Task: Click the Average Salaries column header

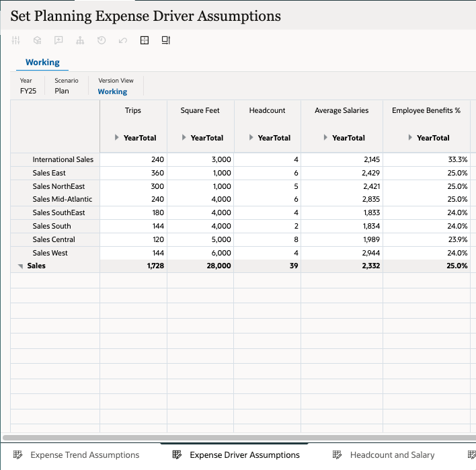Action: click(342, 110)
